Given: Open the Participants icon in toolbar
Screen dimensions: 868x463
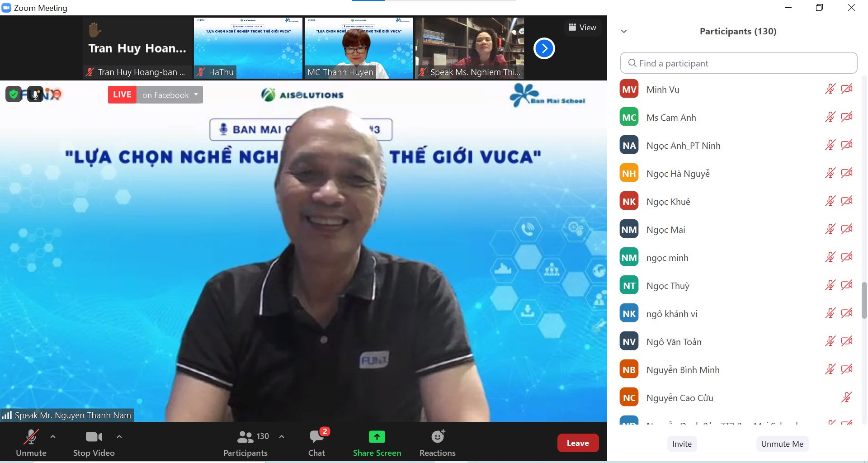Looking at the screenshot, I should pyautogui.click(x=245, y=437).
